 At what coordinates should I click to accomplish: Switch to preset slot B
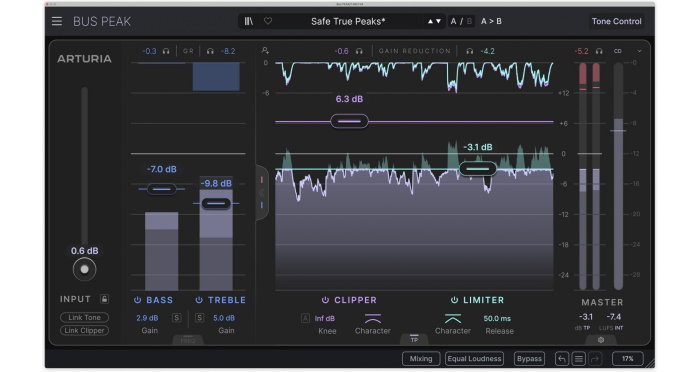point(469,21)
